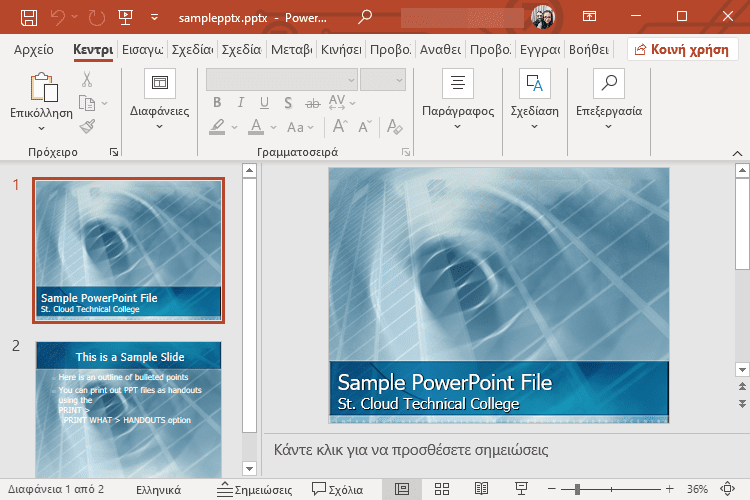Open the Change Case Aa menu

300,127
